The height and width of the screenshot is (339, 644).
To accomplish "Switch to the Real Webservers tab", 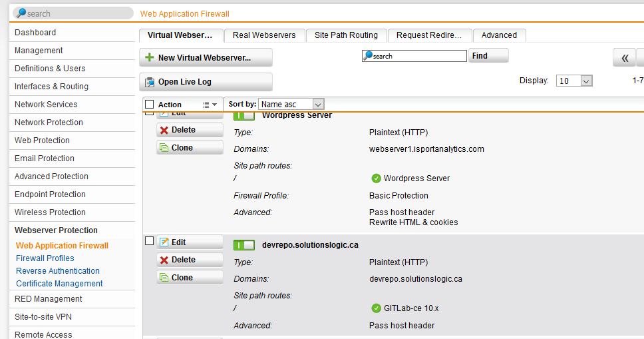I will (x=264, y=35).
